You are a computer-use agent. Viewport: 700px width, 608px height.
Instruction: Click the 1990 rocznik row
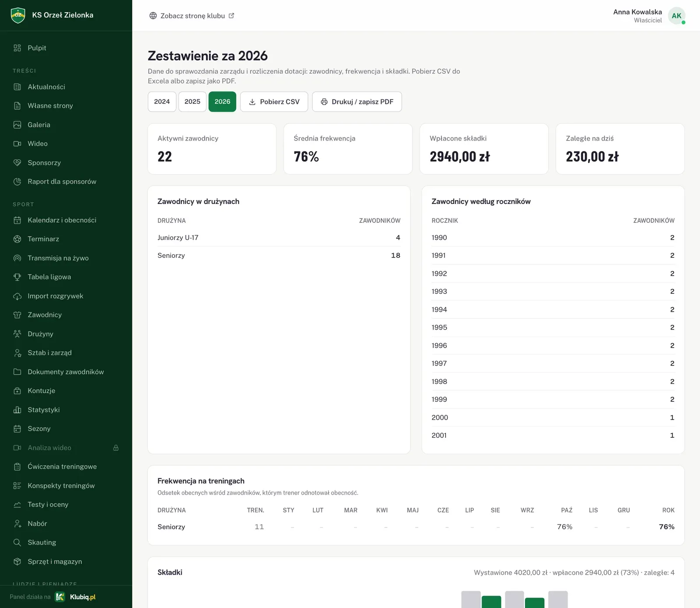click(x=553, y=238)
